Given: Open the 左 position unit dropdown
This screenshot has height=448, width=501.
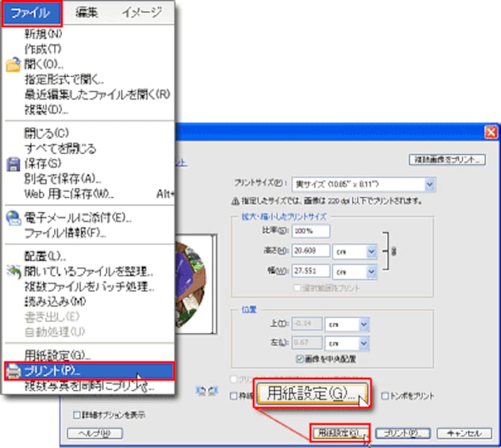Looking at the screenshot, I should [363, 343].
